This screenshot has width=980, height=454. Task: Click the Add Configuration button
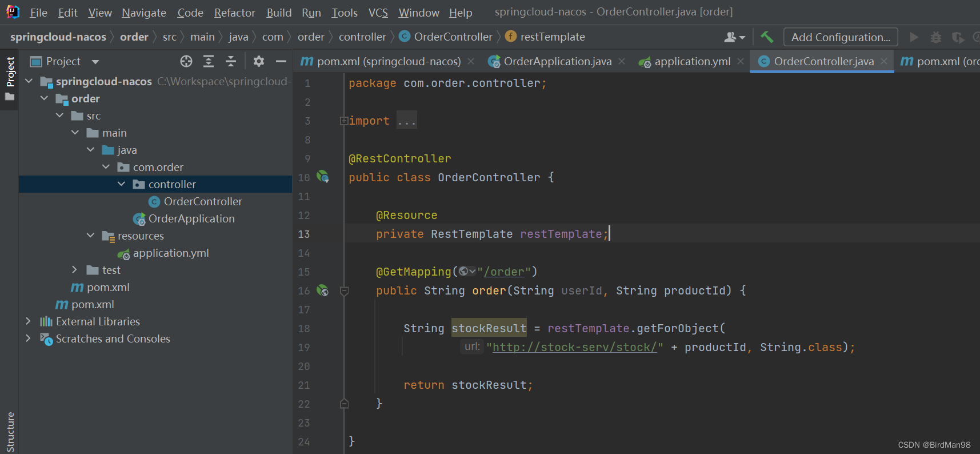(841, 37)
